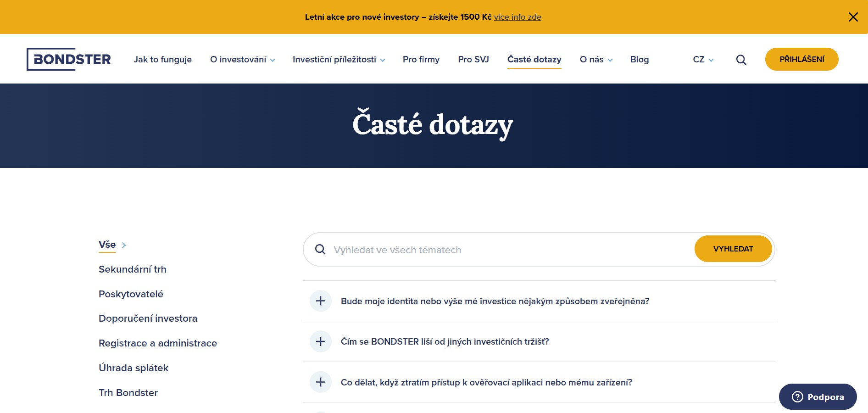Select 'Časté dotazy' in the navigation
Screen dimensions: 868x413
point(534,60)
